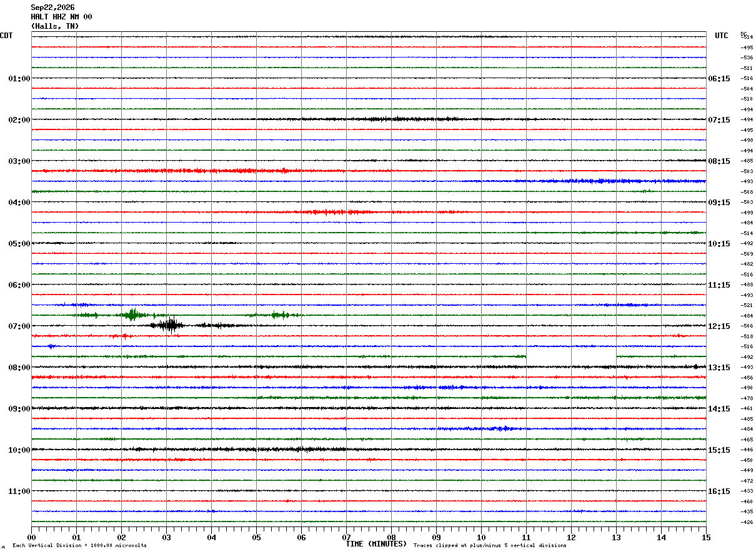The image size is (756, 554).
Task: Click the CDT timezone header
Action: 6,36
